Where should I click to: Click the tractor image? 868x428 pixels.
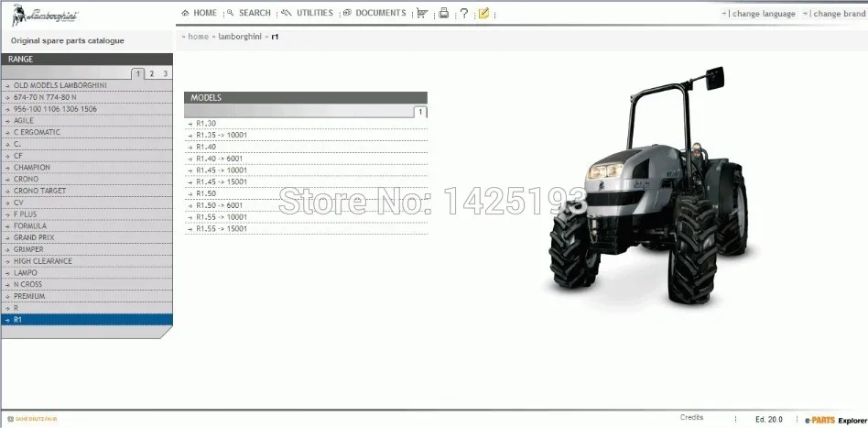coord(648,186)
